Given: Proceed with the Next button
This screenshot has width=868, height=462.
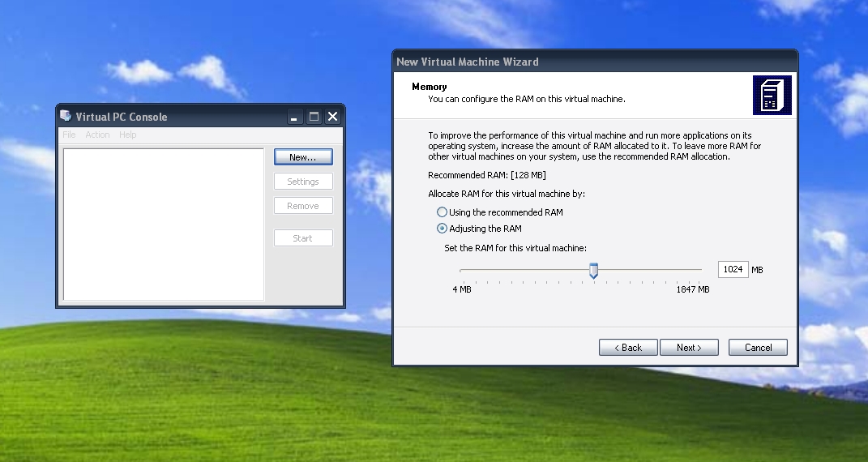Looking at the screenshot, I should point(689,348).
